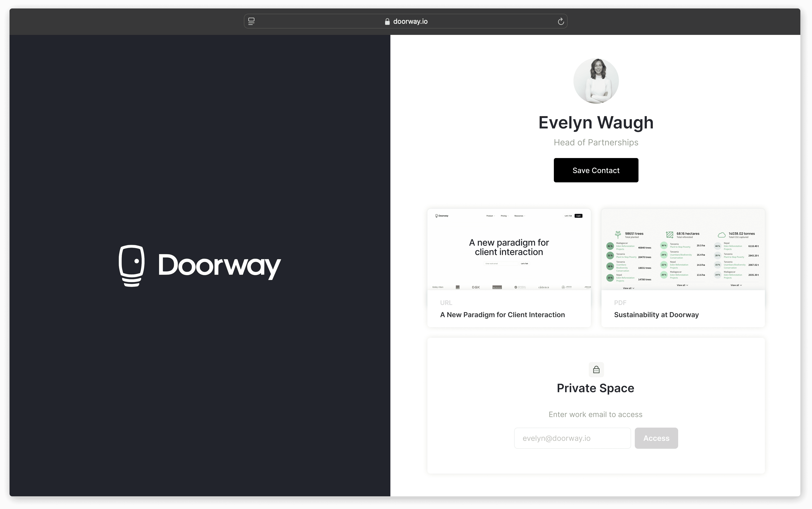The width and height of the screenshot is (812, 509).
Task: Click the 'PDF' label on second card
Action: tap(620, 303)
